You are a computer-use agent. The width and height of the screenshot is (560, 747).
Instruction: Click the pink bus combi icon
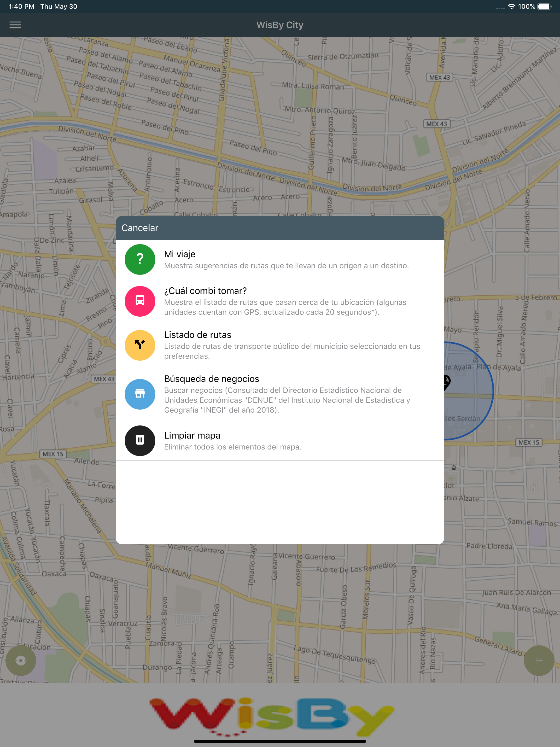(140, 301)
